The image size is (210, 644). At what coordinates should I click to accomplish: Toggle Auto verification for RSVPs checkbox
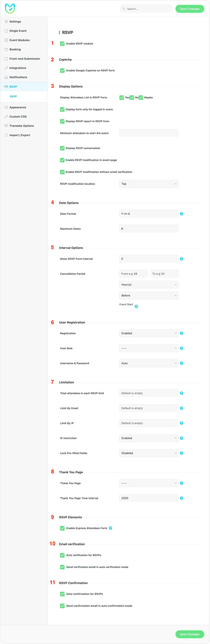pyautogui.click(x=62, y=555)
